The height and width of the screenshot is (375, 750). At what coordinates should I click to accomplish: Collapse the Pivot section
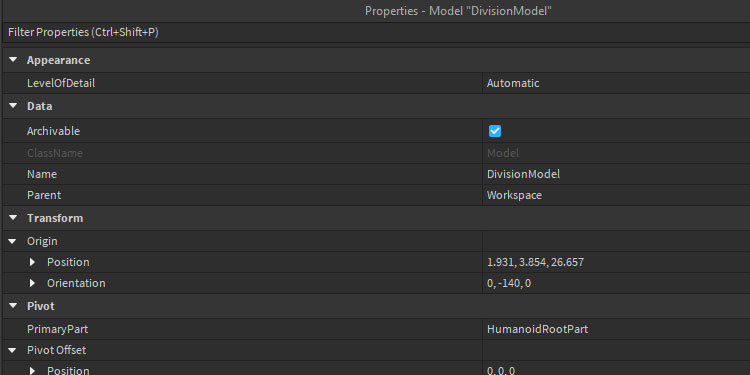13,306
